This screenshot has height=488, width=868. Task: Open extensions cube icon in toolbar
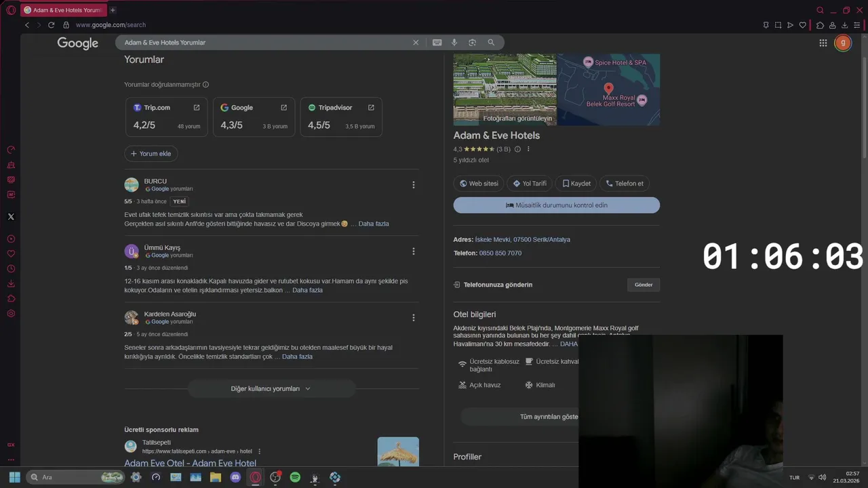click(820, 25)
